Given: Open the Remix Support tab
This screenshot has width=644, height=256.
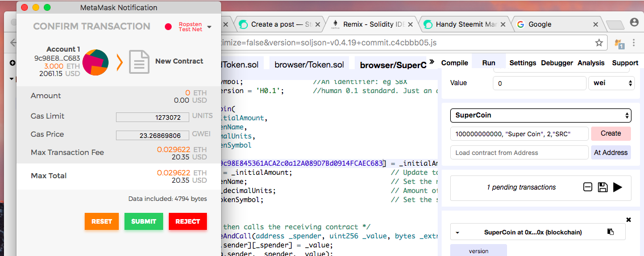Looking at the screenshot, I should pos(625,63).
